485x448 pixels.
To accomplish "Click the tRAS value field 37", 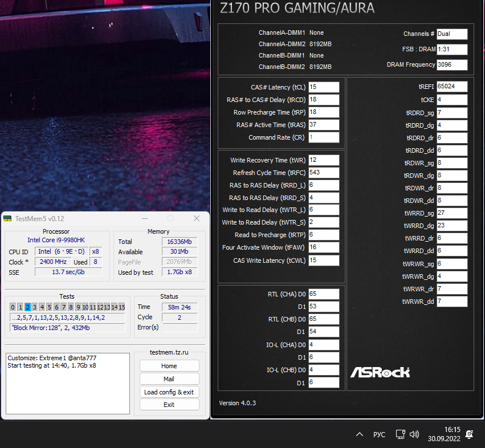I will (x=324, y=125).
